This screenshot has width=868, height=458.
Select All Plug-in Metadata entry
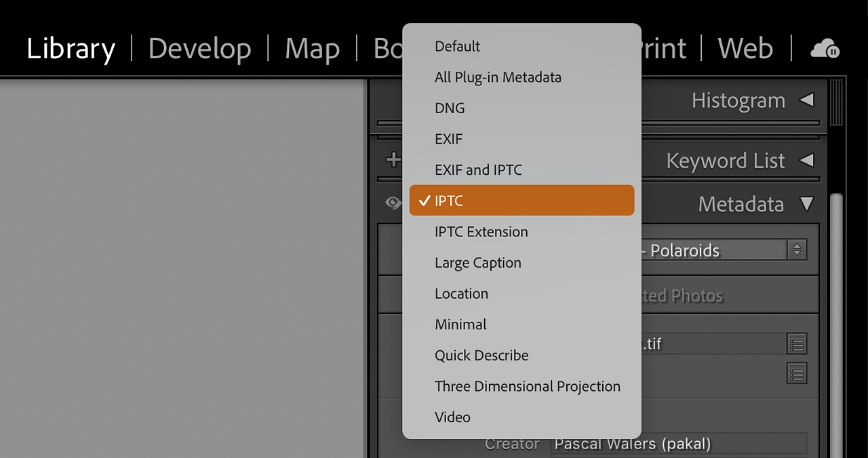(x=498, y=77)
